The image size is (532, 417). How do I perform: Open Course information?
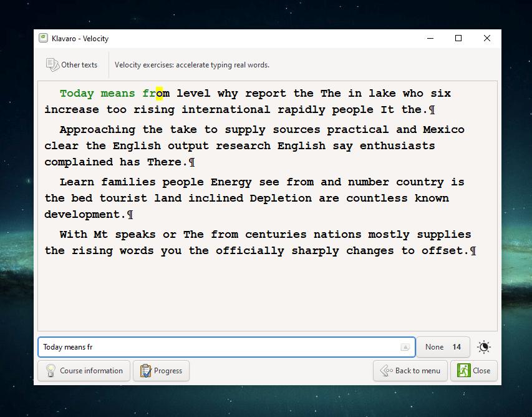[84, 370]
